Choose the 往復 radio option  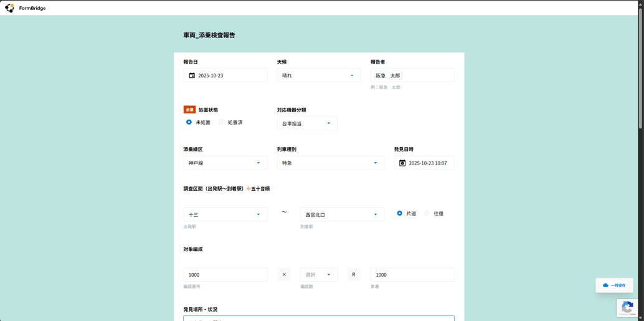pyautogui.click(x=427, y=213)
